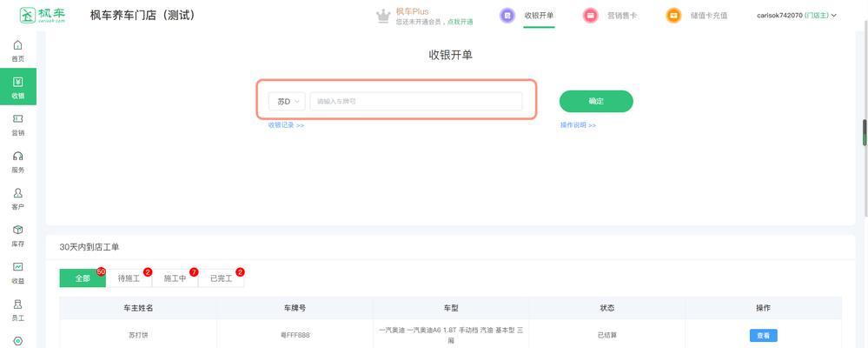This screenshot has height=348, width=868.
Task: Click the license plate number input field
Action: click(415, 102)
